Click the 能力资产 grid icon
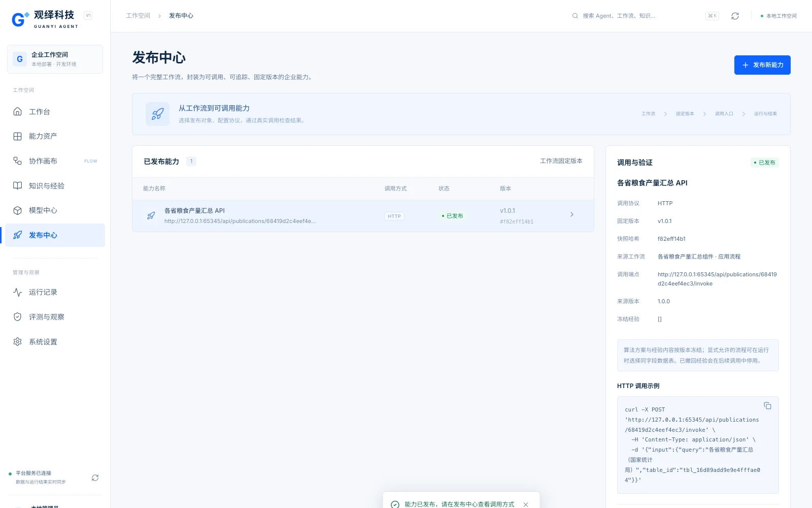 pyautogui.click(x=17, y=136)
